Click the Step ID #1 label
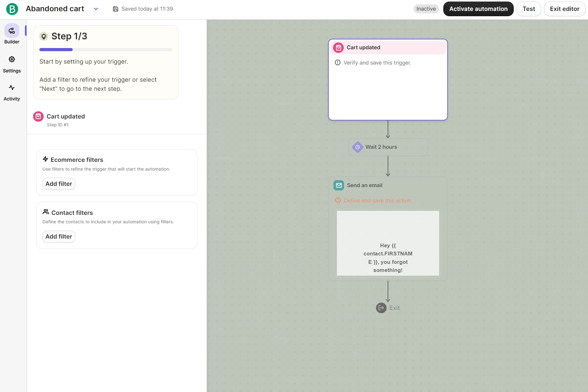 click(x=58, y=125)
